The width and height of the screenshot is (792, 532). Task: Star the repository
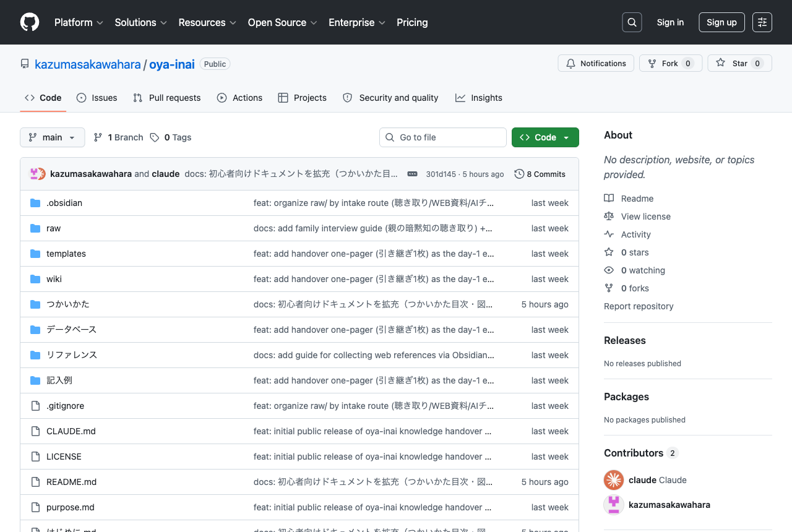click(x=740, y=63)
